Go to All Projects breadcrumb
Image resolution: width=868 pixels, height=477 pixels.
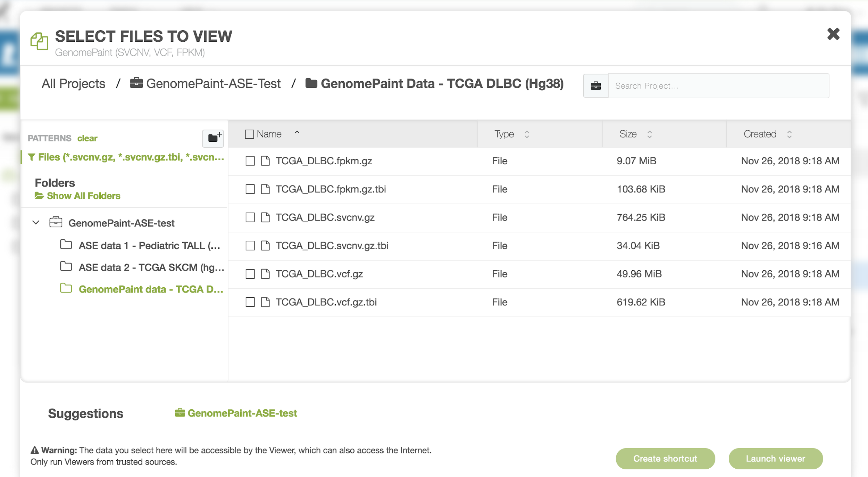[74, 84]
